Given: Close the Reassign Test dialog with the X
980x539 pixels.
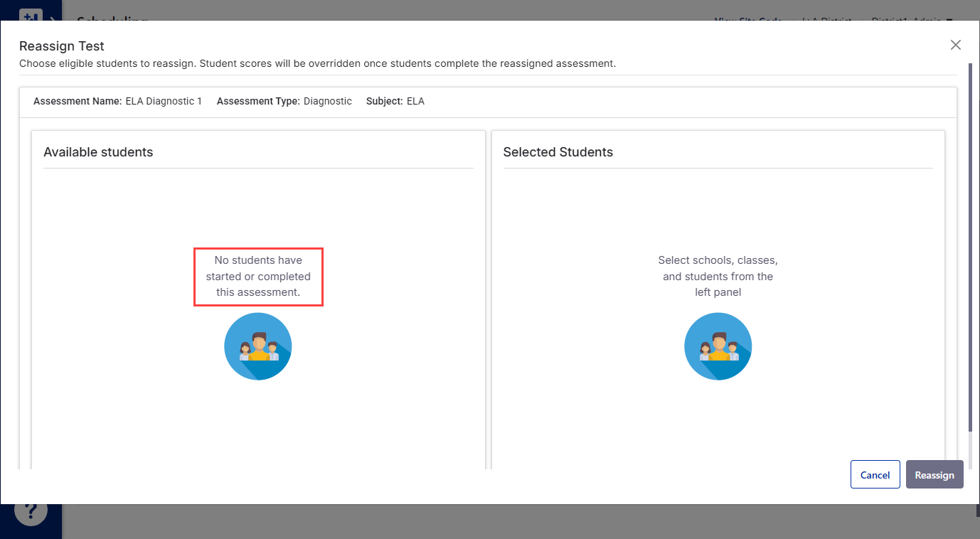Looking at the screenshot, I should coord(955,44).
